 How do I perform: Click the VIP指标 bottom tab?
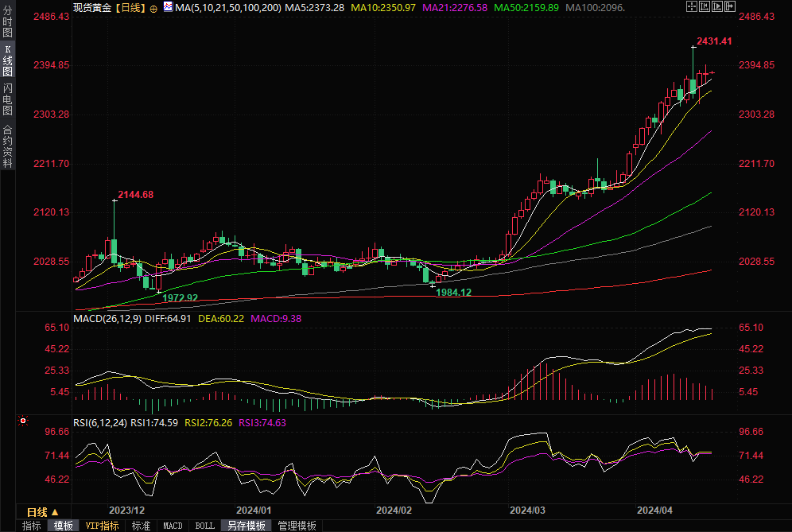pos(102,526)
